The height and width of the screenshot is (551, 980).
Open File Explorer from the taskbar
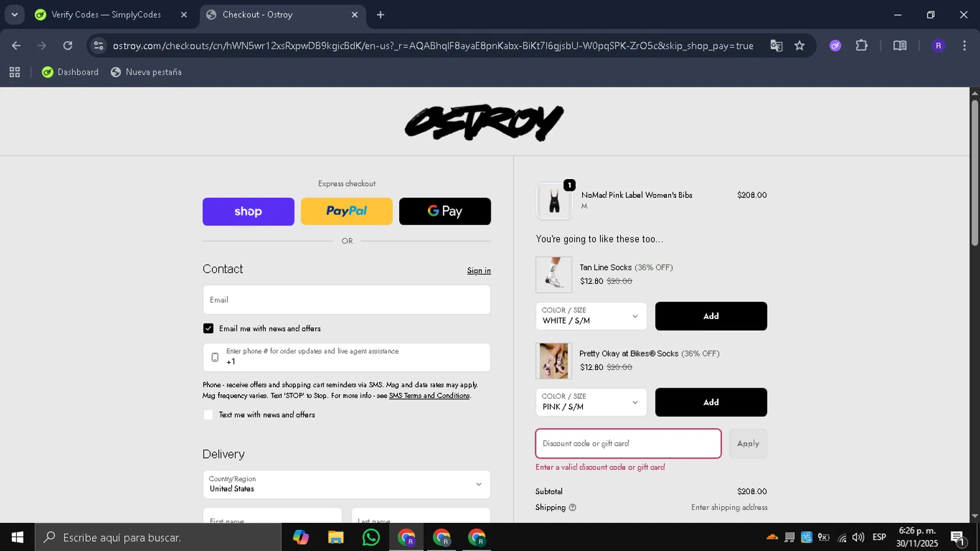336,537
